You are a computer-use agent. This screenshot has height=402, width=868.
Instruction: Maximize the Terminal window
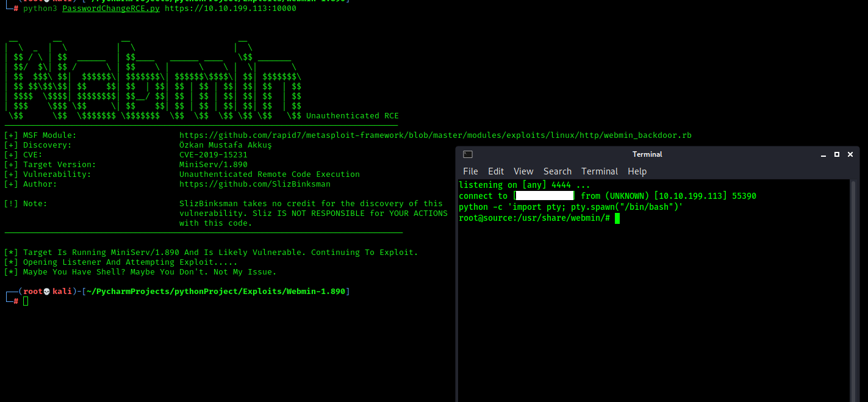click(837, 154)
